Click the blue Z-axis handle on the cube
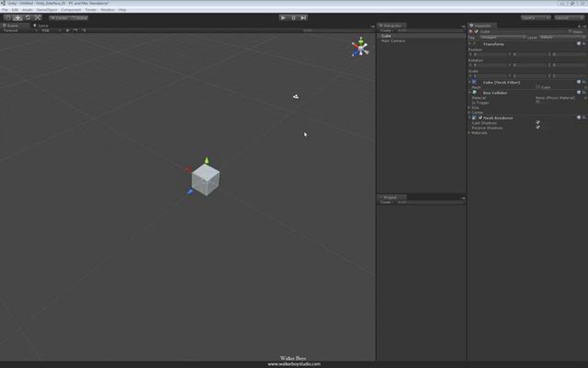588x368 pixels. 189,192
